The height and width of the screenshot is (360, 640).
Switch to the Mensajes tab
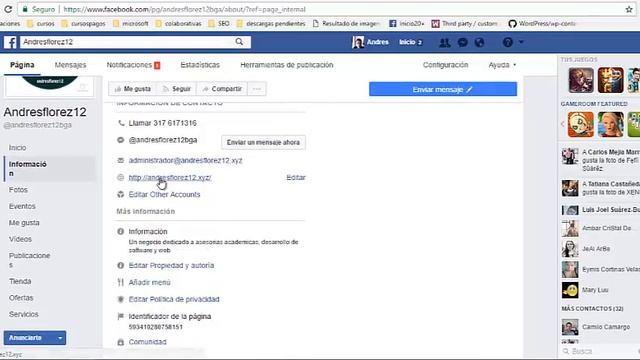click(x=70, y=65)
